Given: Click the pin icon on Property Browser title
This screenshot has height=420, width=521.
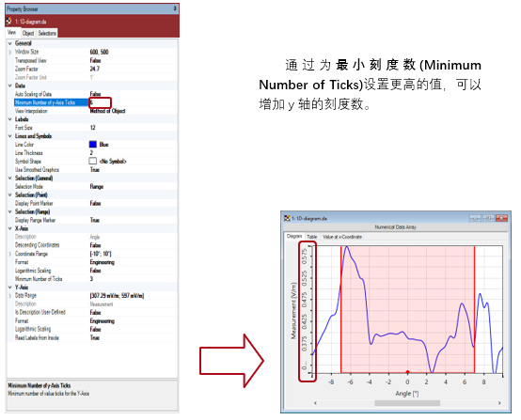Looking at the screenshot, I should coord(175,8).
